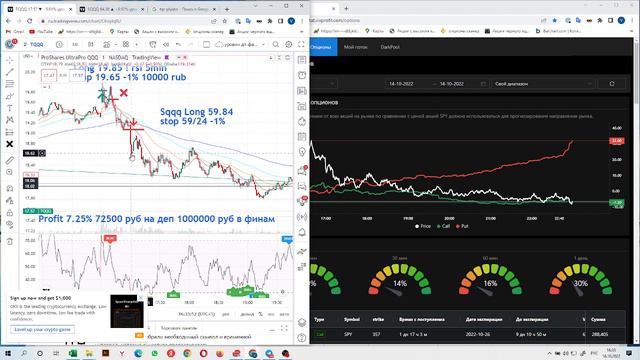This screenshot has height=360, width=640.
Task: Open the 'Свой диапазон' range dropdown
Action: (543, 84)
